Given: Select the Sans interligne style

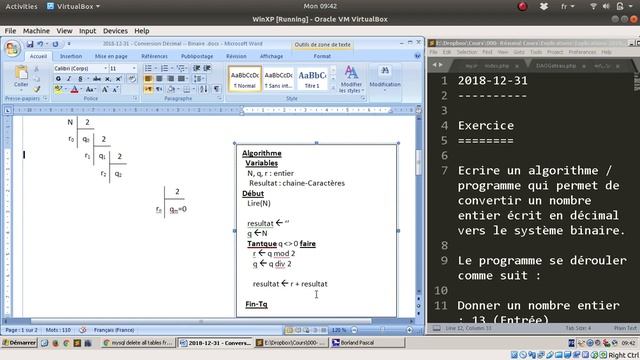Looking at the screenshot, I should tap(278, 79).
